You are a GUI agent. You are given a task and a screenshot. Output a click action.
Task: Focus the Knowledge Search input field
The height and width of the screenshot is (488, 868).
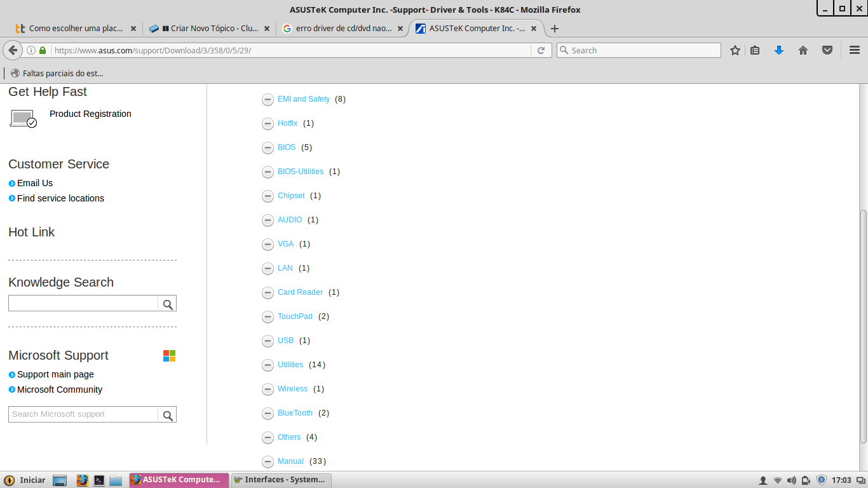(83, 304)
